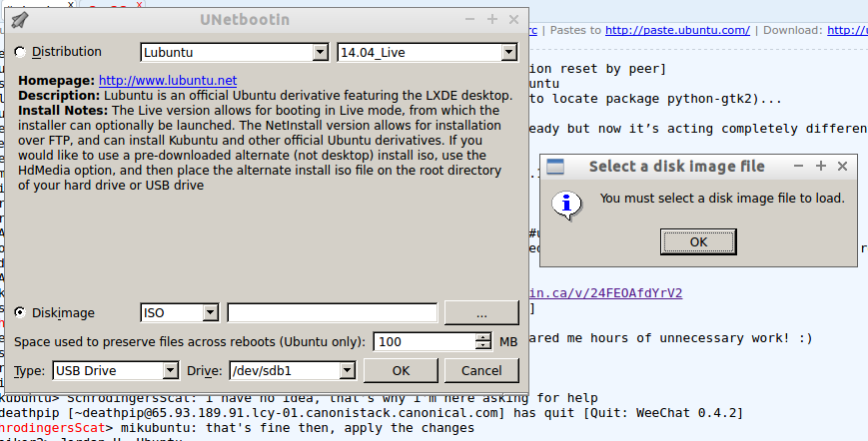This screenshot has height=441, width=868.
Task: Open the 24FEOAfdYrV2 link in the chat window
Action: pyautogui.click(x=605, y=293)
